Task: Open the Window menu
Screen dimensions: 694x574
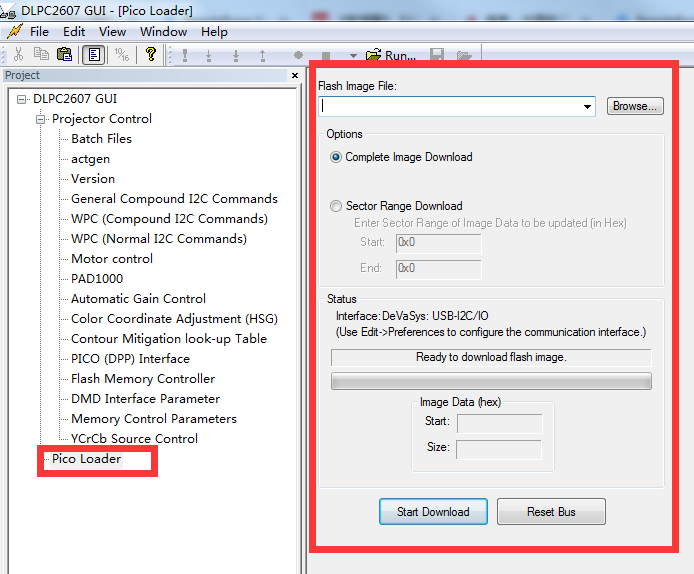Action: pyautogui.click(x=163, y=32)
